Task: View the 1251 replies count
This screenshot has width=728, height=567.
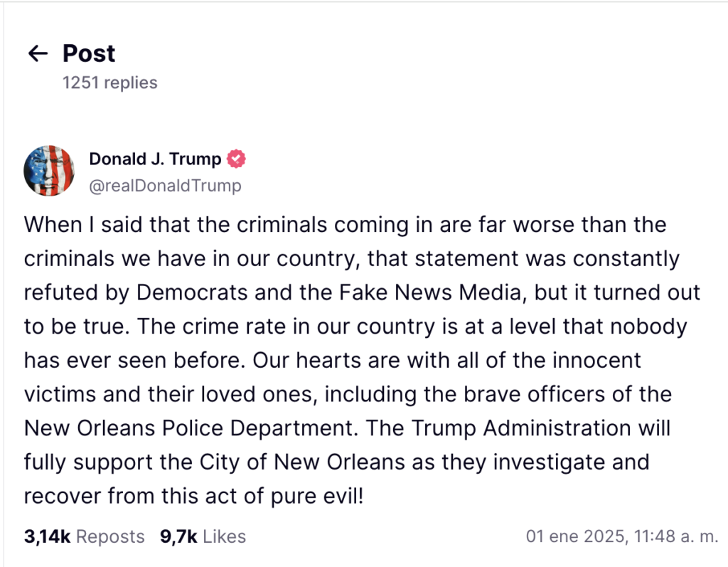Action: (110, 83)
